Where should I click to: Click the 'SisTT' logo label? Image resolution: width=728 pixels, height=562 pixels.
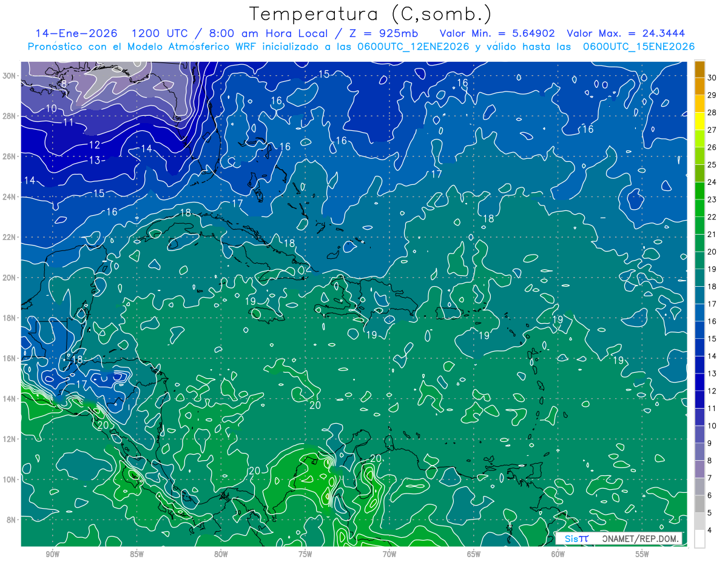click(x=576, y=538)
